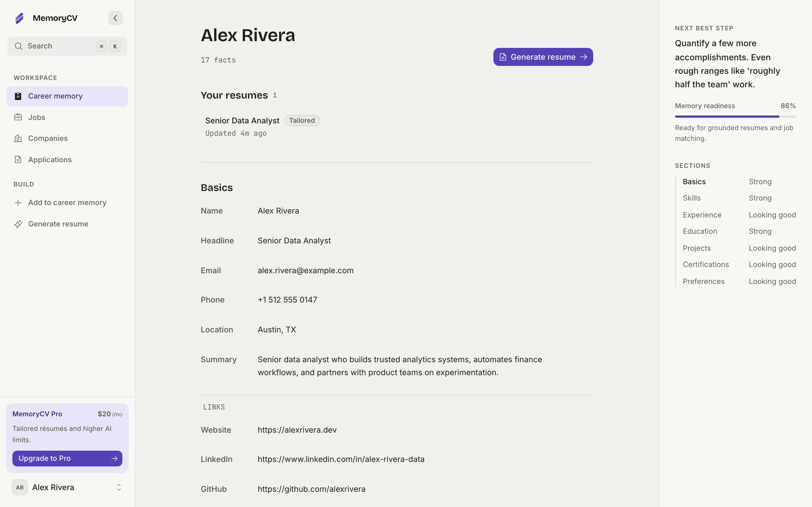Click the Upgrade to Pro button
The height and width of the screenshot is (507, 812).
(x=67, y=458)
